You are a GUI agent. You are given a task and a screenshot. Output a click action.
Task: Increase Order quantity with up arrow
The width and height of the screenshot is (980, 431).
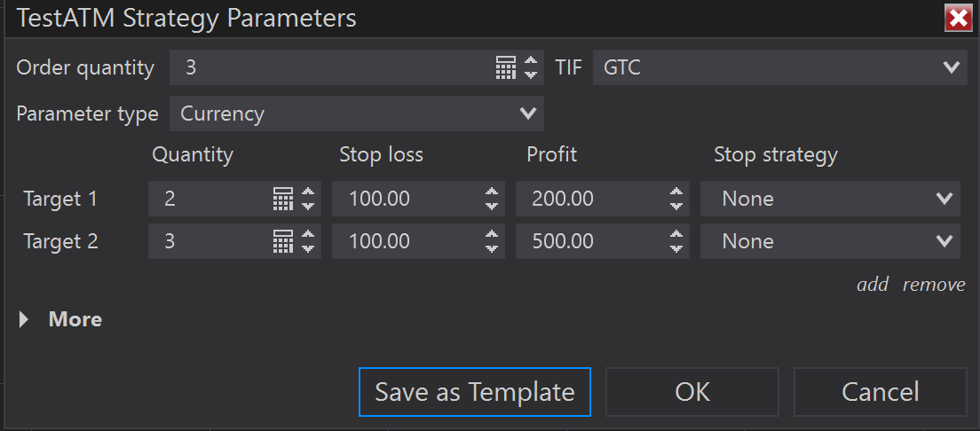click(531, 61)
